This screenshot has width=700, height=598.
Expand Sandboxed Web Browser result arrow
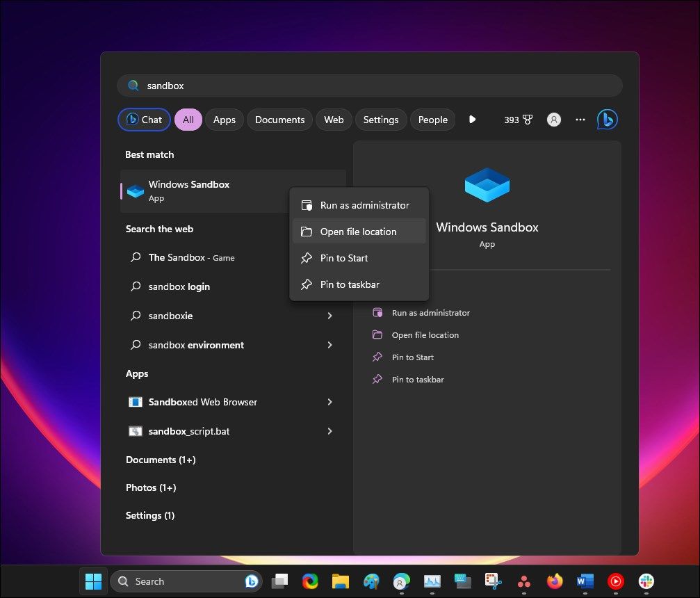(x=329, y=402)
